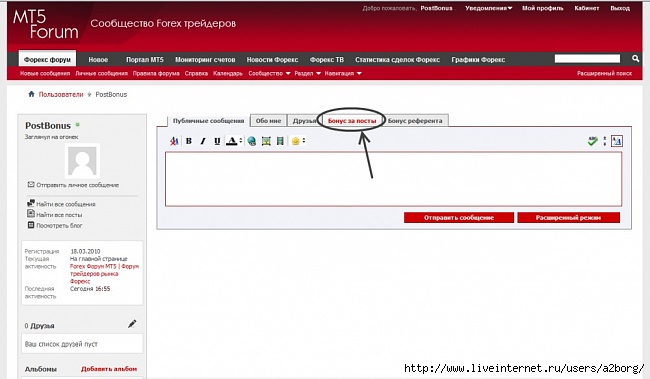Open the smiley emoticon picker

[x=296, y=141]
